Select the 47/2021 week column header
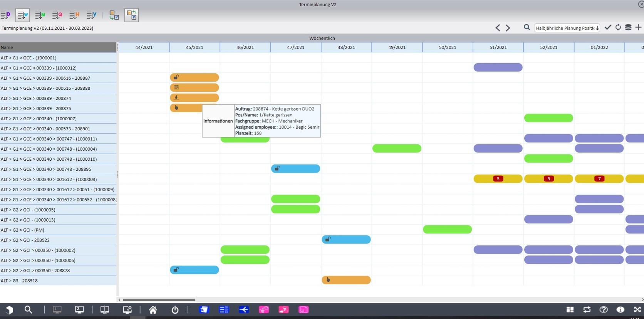The image size is (644, 319). pyautogui.click(x=296, y=47)
